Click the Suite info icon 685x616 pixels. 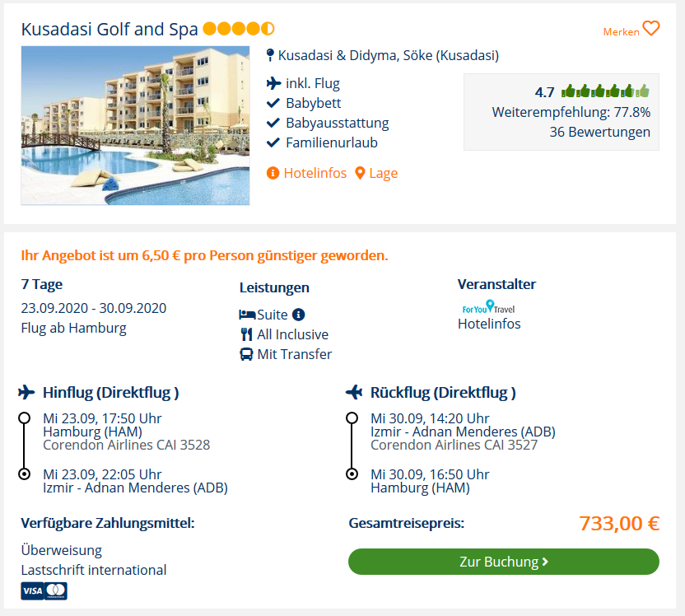pos(298,315)
